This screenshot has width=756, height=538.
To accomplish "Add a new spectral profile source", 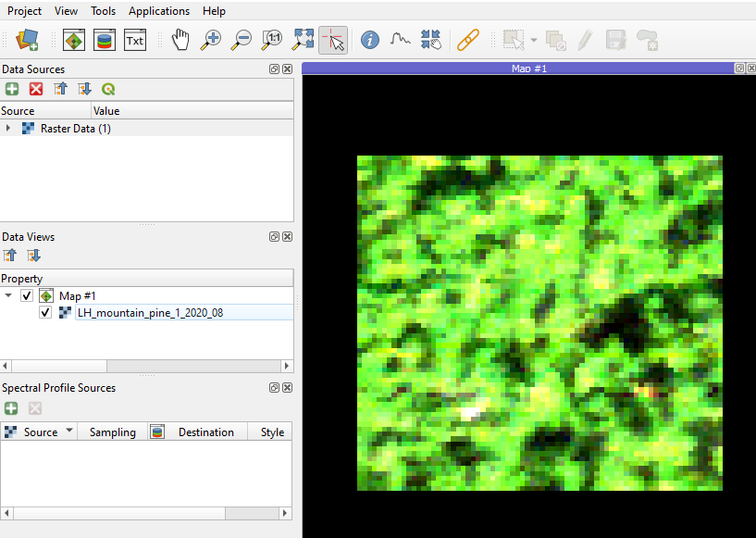I will coord(11,408).
